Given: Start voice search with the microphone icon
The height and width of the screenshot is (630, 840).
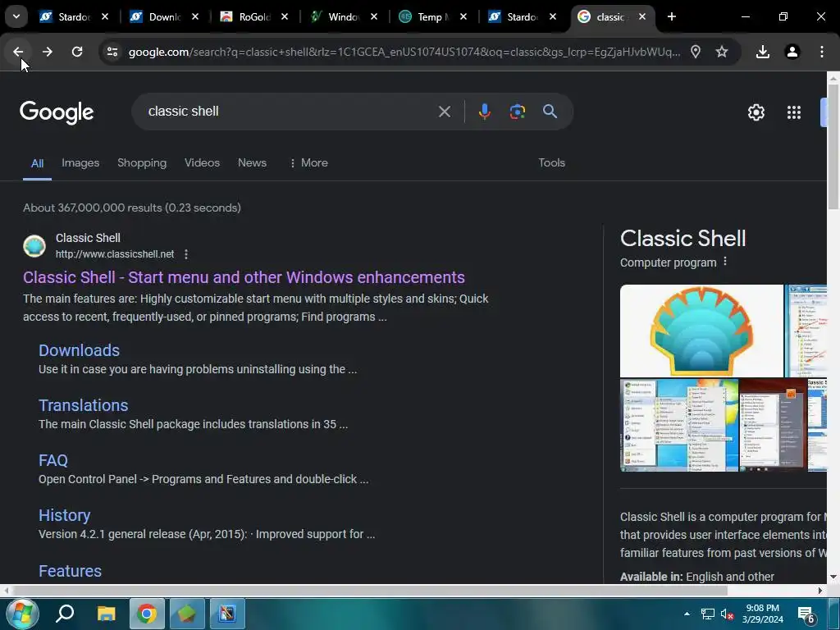Looking at the screenshot, I should (484, 112).
